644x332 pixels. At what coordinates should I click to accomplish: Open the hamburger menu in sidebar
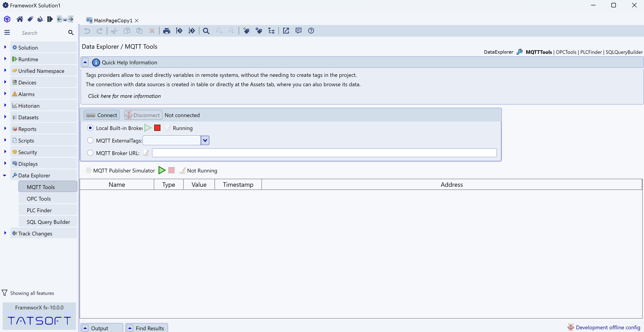click(7, 32)
